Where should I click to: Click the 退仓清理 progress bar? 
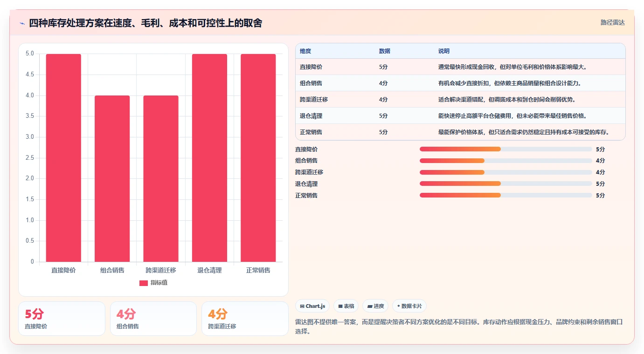tap(506, 184)
